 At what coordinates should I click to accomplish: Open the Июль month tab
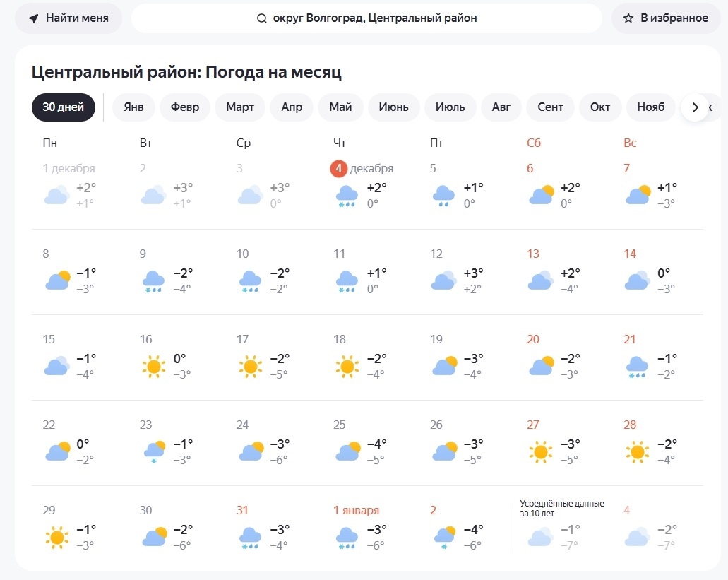[450, 107]
